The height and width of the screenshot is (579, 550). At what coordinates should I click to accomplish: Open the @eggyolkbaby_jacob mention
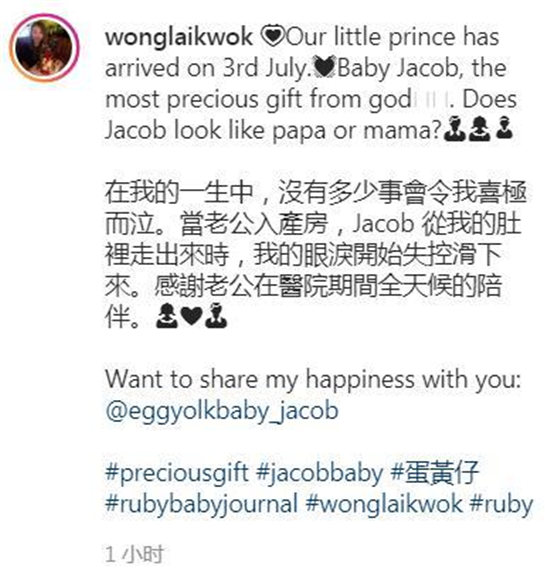coord(222,411)
